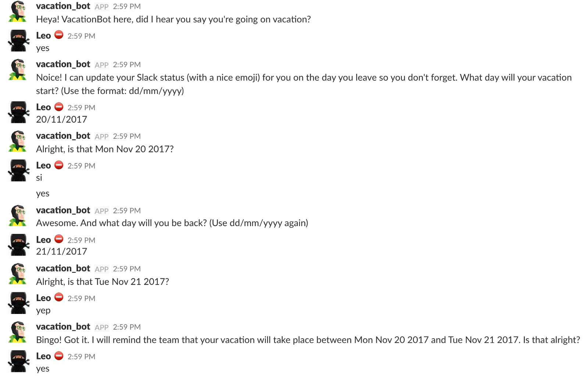The height and width of the screenshot is (376, 588).
Task: Click Leo's ninja avatar beside "20/11/2017"
Action: tap(18, 112)
